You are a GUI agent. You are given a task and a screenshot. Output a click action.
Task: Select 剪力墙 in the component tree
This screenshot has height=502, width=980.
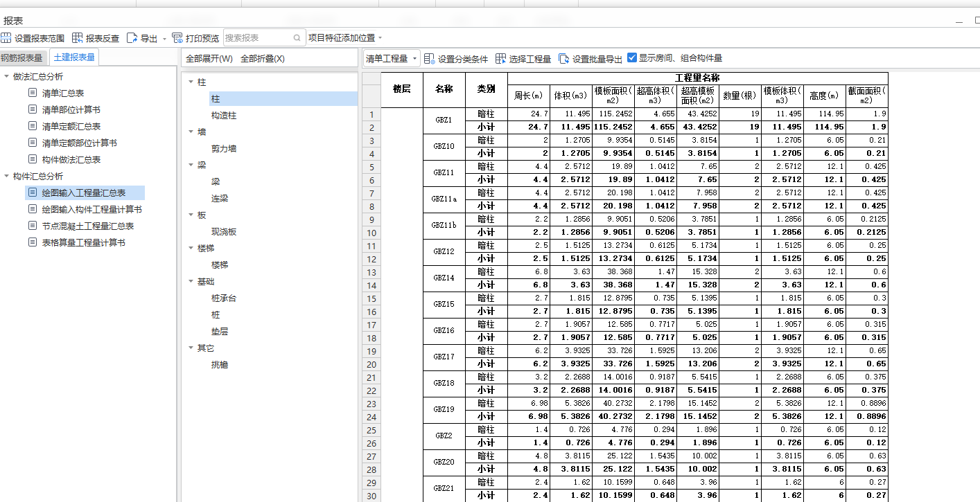pyautogui.click(x=224, y=148)
